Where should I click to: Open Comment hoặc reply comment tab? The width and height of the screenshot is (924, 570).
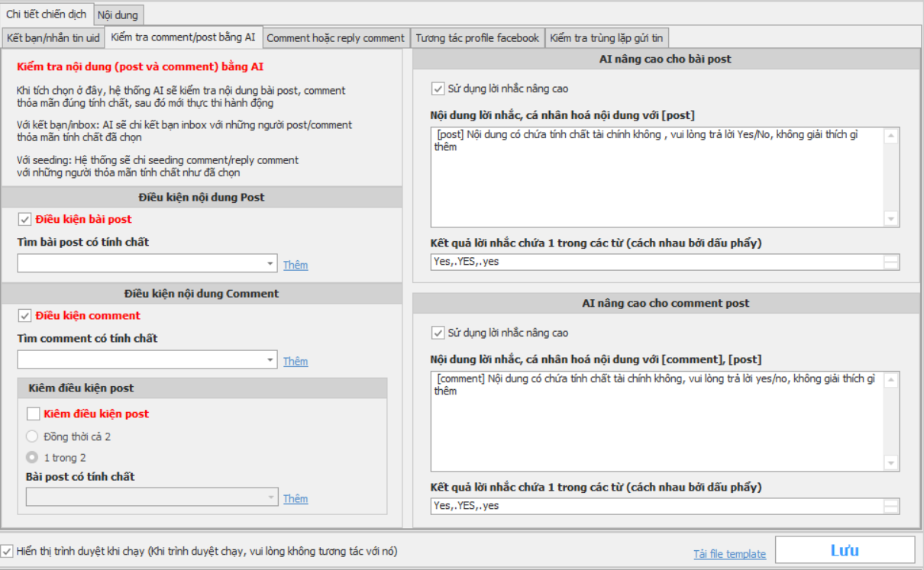pyautogui.click(x=335, y=37)
